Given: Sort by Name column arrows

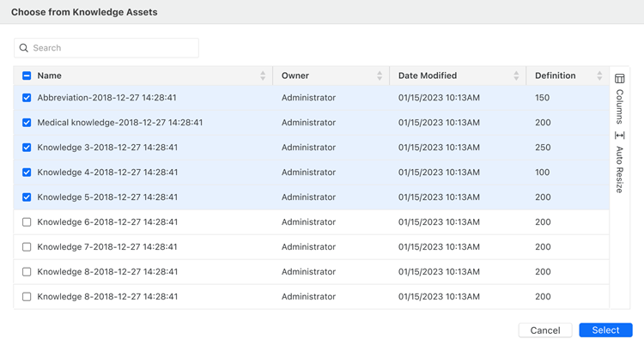Looking at the screenshot, I should [x=263, y=76].
